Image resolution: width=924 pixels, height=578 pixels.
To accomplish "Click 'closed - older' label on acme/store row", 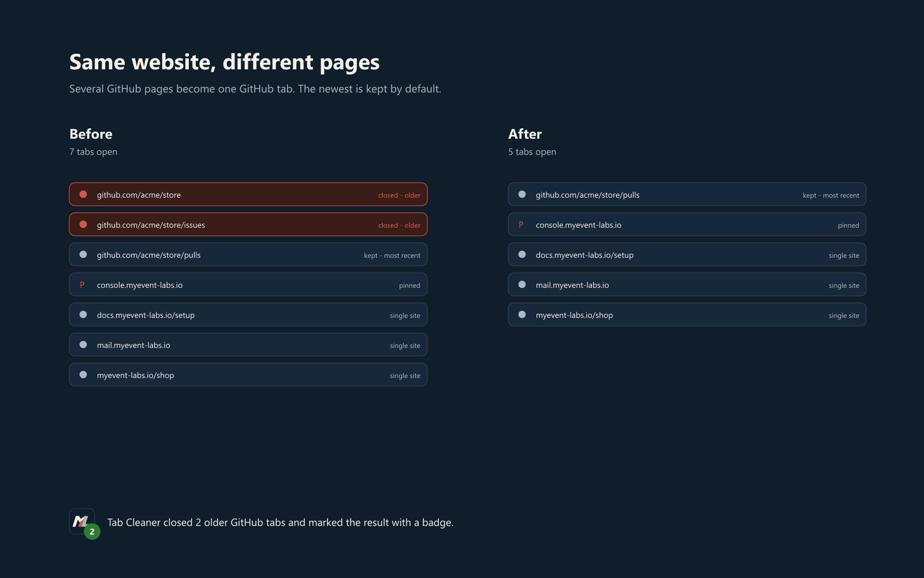I will [x=399, y=195].
